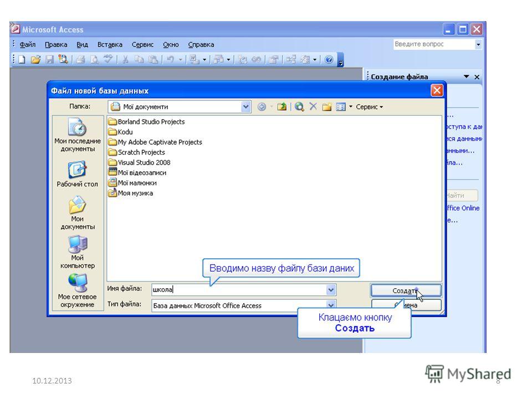
Task: Open the Analyze dropdown arrow
Action: (228, 60)
